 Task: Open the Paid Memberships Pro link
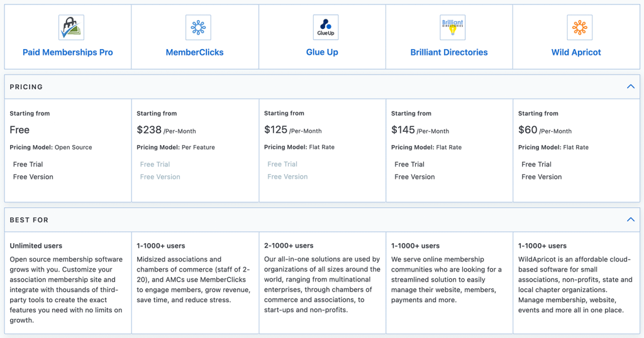tap(68, 52)
